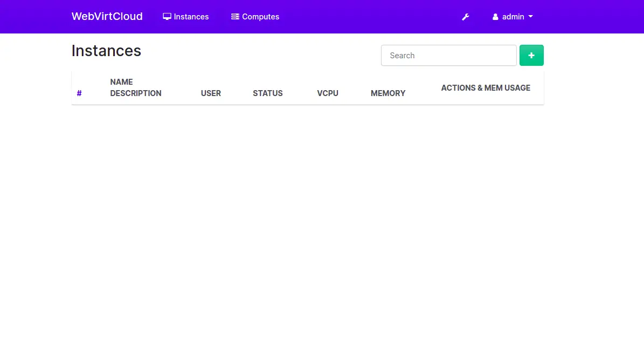Go to the Instances nav menu
This screenshot has height=340, width=644.
point(185,17)
